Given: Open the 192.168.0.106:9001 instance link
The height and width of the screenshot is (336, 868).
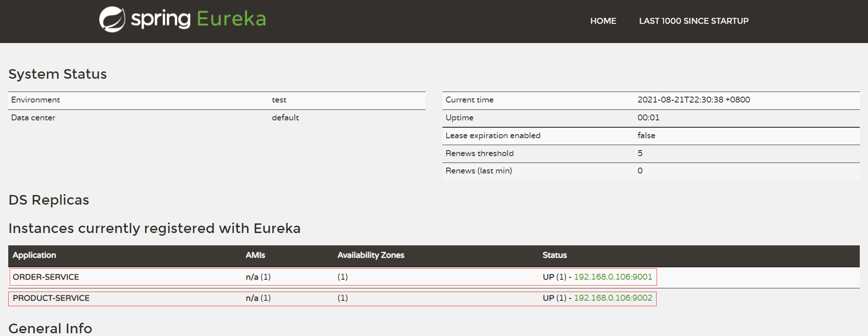Looking at the screenshot, I should pos(613,277).
